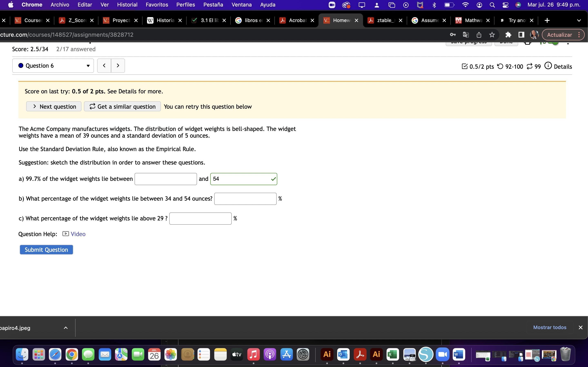Open the Historial menu
The width and height of the screenshot is (588, 367).
127,5
